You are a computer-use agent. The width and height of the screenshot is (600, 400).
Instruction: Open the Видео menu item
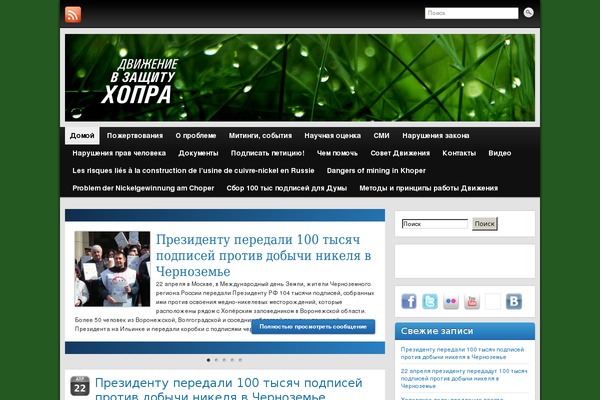coord(500,153)
